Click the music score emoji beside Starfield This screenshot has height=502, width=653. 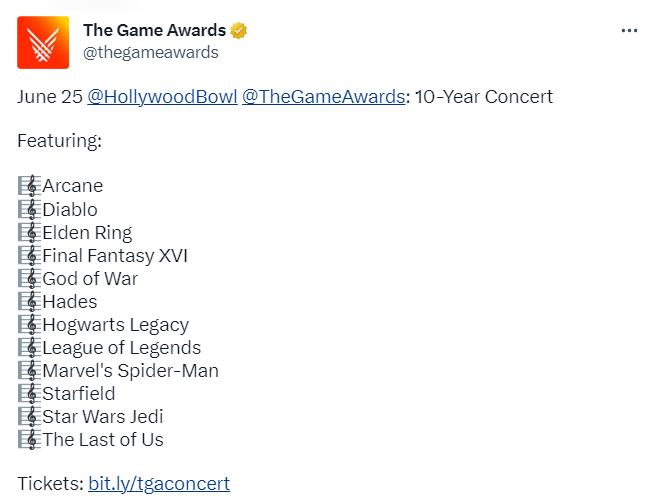[x=29, y=394]
